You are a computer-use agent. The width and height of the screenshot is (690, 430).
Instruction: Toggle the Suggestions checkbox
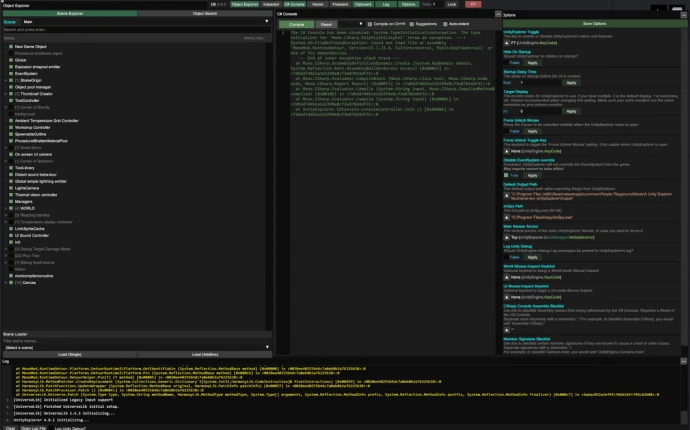click(411, 24)
